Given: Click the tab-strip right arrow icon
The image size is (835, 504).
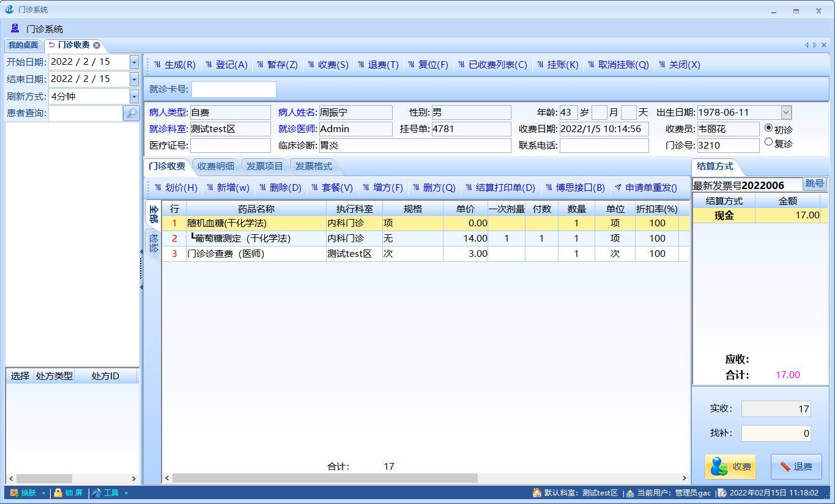Looking at the screenshot, I should [x=815, y=45].
